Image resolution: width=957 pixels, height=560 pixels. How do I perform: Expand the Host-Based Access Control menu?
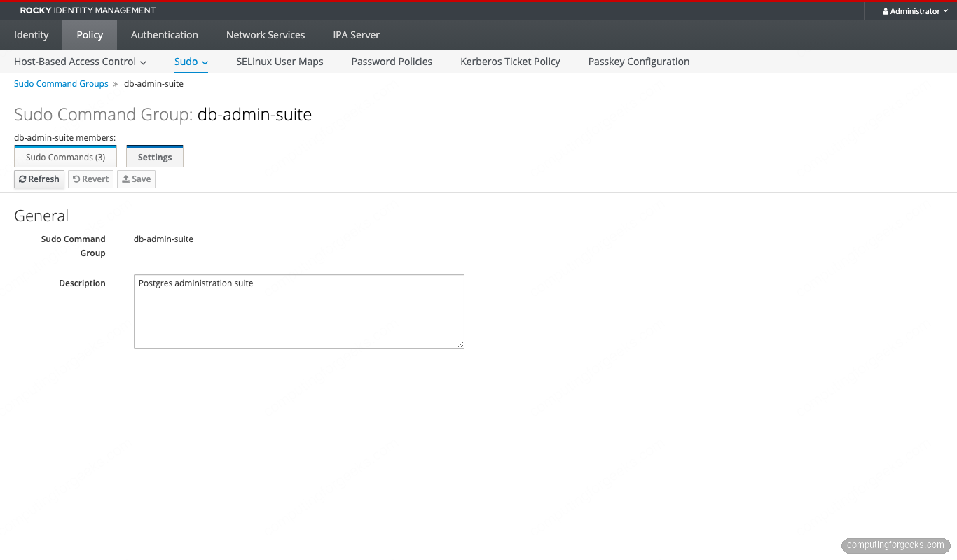pyautogui.click(x=80, y=62)
